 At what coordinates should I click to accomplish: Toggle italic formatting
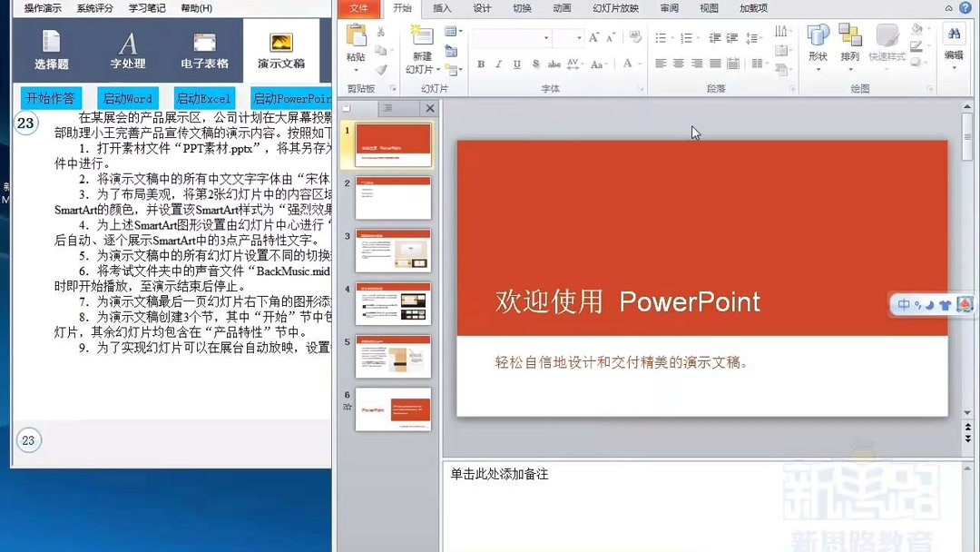[x=498, y=64]
